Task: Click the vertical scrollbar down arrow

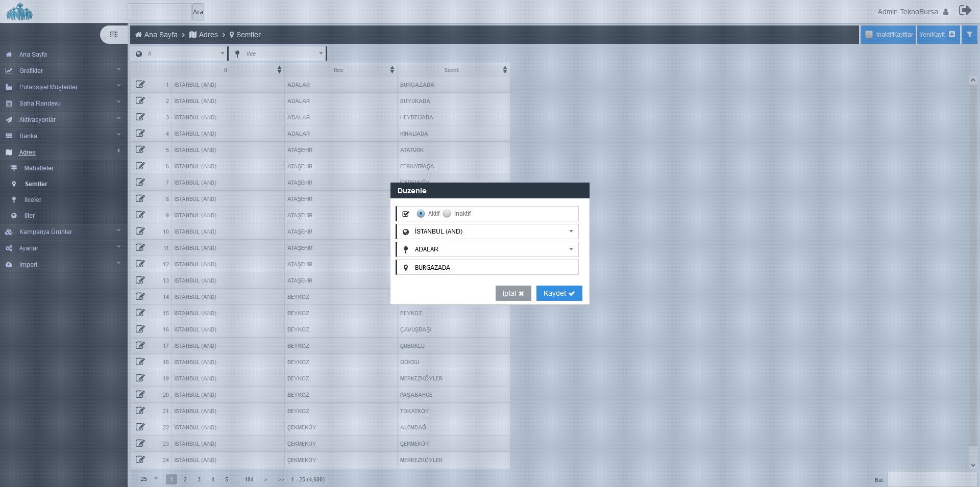Action: pos(973,465)
